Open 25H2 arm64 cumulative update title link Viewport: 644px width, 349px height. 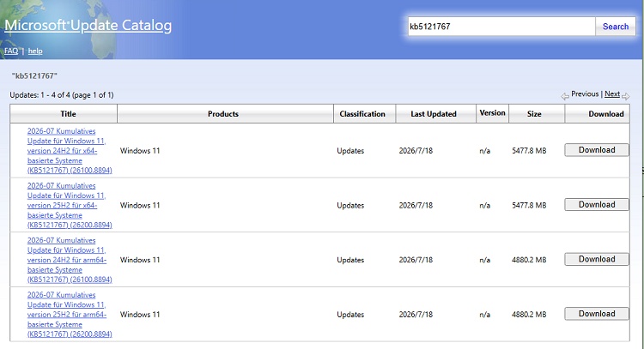pyautogui.click(x=70, y=315)
